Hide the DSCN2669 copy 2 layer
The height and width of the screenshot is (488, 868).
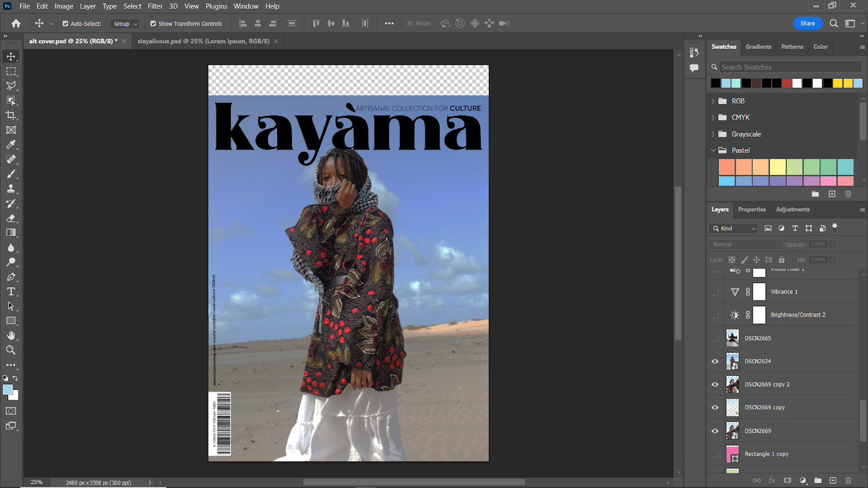click(715, 384)
